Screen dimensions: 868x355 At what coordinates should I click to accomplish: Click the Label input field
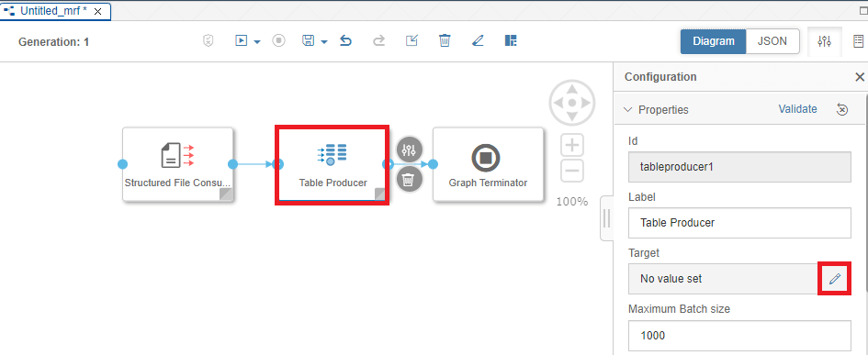739,223
